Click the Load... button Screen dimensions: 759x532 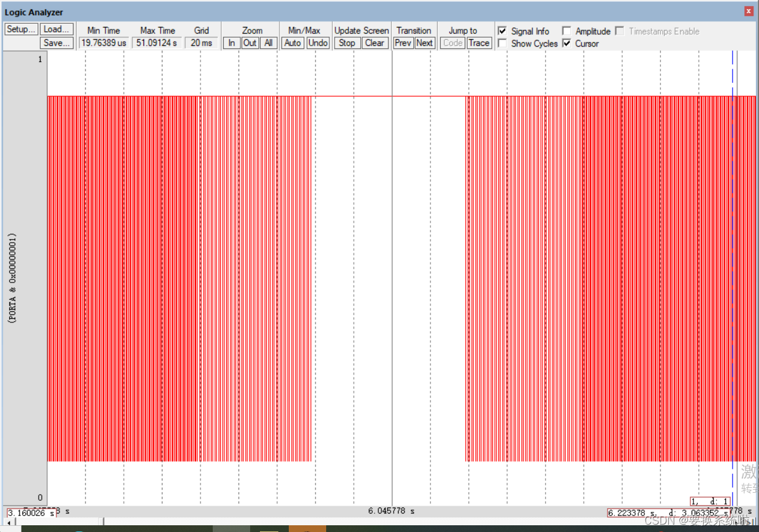click(57, 29)
